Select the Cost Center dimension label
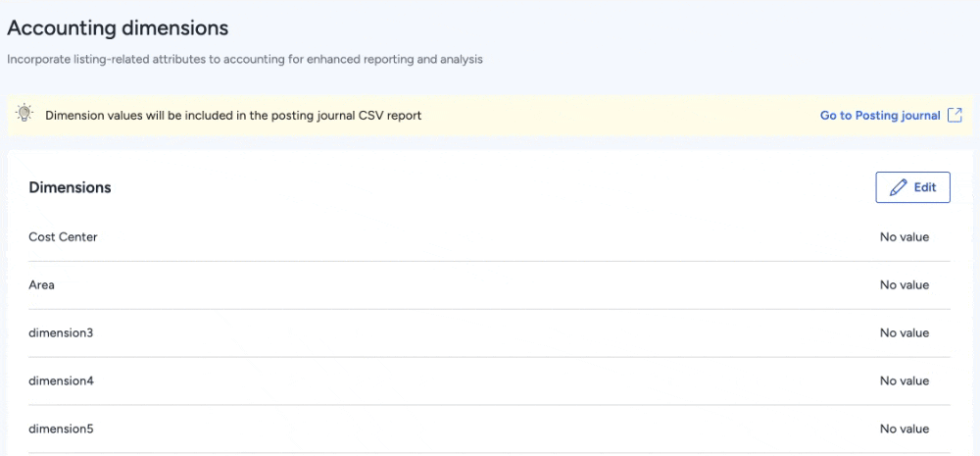 [63, 237]
